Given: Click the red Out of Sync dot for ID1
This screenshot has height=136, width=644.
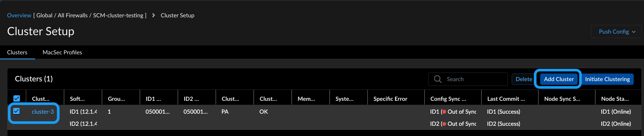Looking at the screenshot, I should coord(444,112).
